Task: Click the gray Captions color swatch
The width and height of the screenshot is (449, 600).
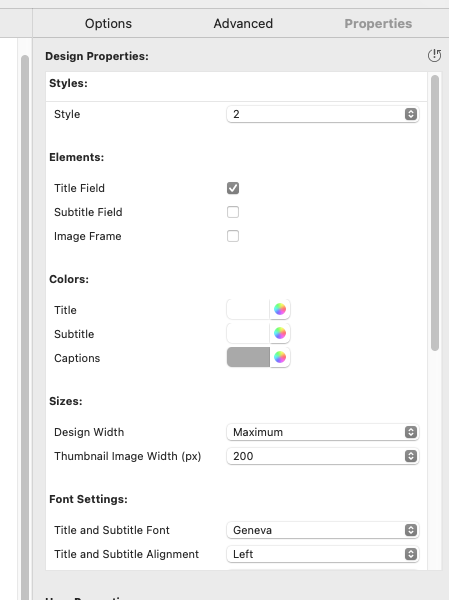Action: (248, 357)
